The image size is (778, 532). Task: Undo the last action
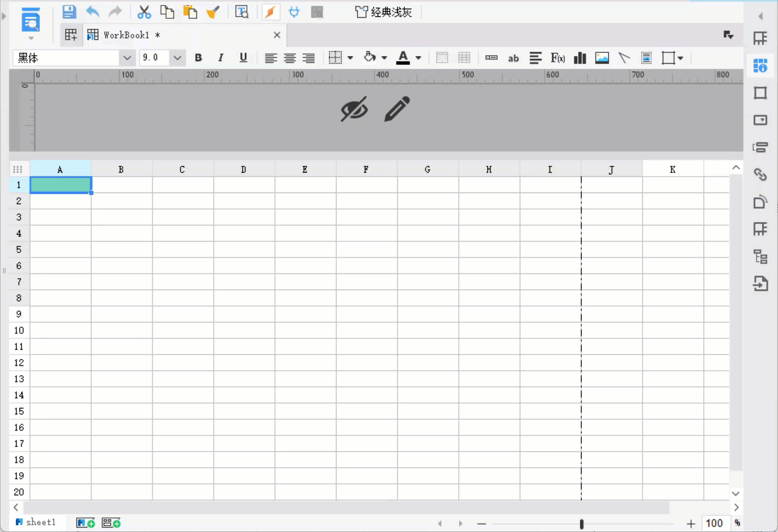pyautogui.click(x=92, y=12)
